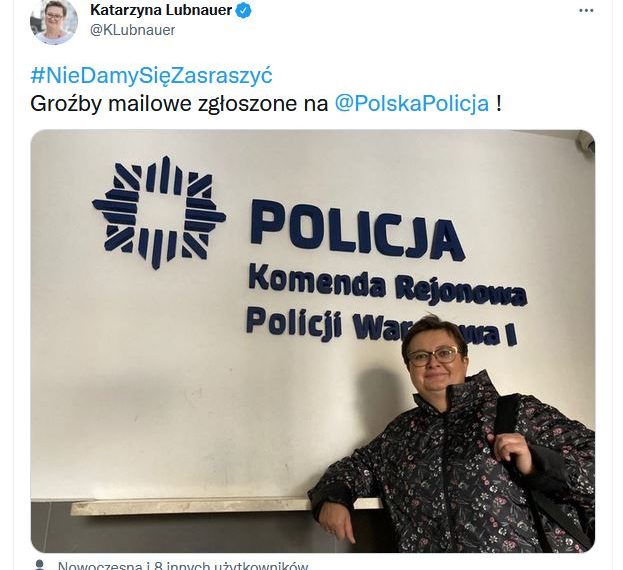Open Katarzyna Lubnauer's profile avatar
Screen dimensions: 623x570
[54, 21]
